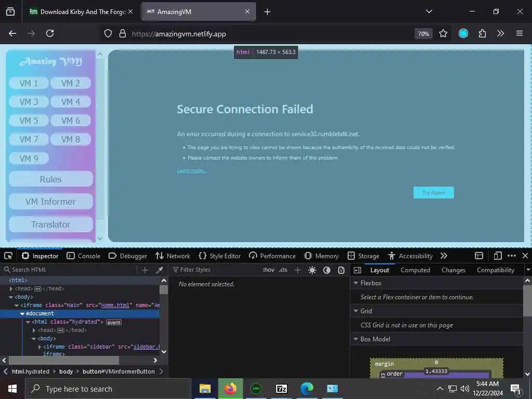
Task: Activate the element picker tool
Action: point(8,256)
